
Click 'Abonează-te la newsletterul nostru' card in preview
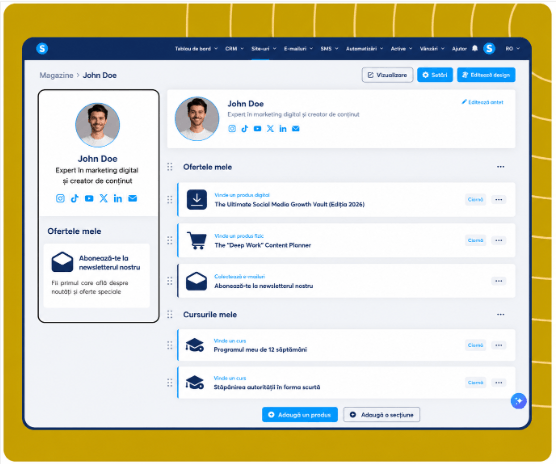[96, 275]
